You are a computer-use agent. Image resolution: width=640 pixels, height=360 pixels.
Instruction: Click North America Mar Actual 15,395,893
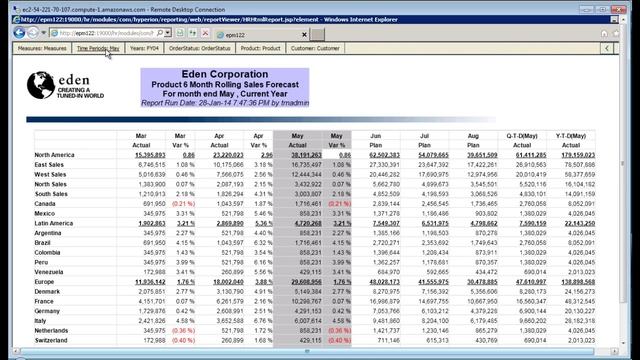(x=150, y=155)
